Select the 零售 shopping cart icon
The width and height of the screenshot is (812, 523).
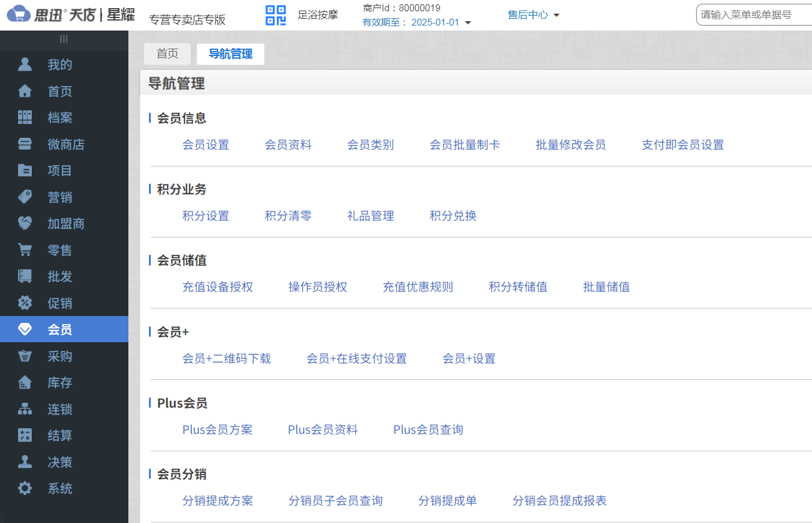point(26,250)
